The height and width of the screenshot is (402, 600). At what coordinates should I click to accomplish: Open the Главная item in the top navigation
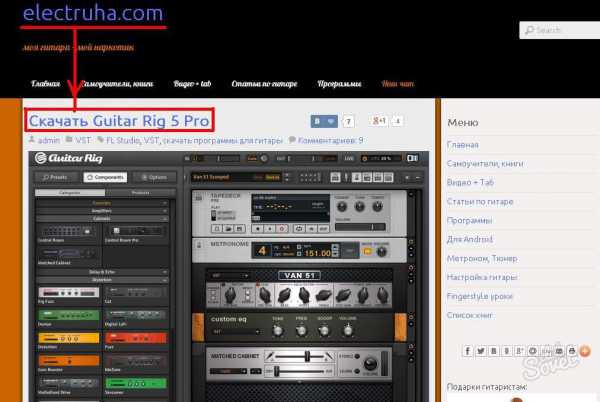point(46,84)
